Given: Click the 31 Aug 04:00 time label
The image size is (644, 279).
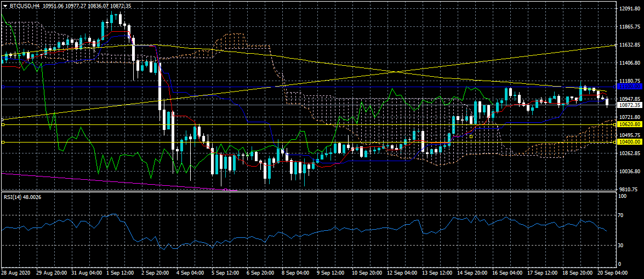Looking at the screenshot, I should click(x=86, y=273).
